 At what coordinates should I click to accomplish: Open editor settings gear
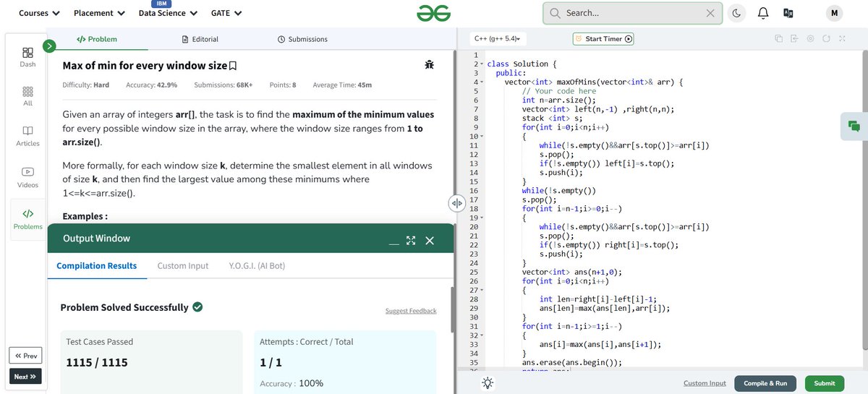810,38
